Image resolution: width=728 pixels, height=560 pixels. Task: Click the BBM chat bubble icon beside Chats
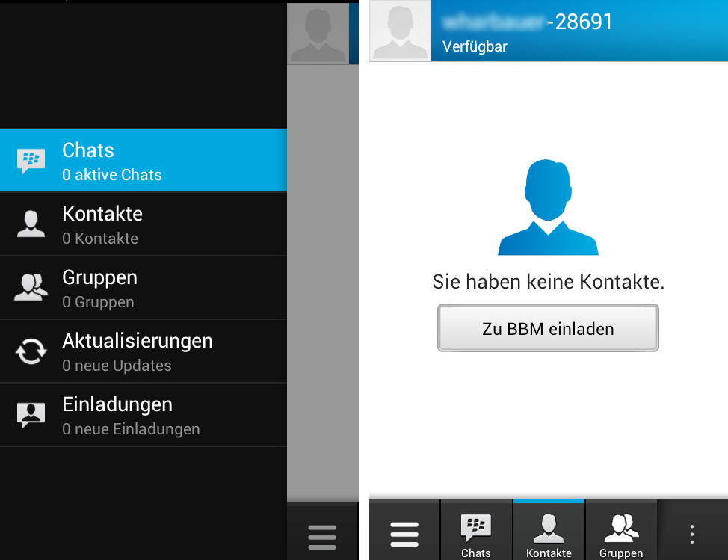[31, 161]
